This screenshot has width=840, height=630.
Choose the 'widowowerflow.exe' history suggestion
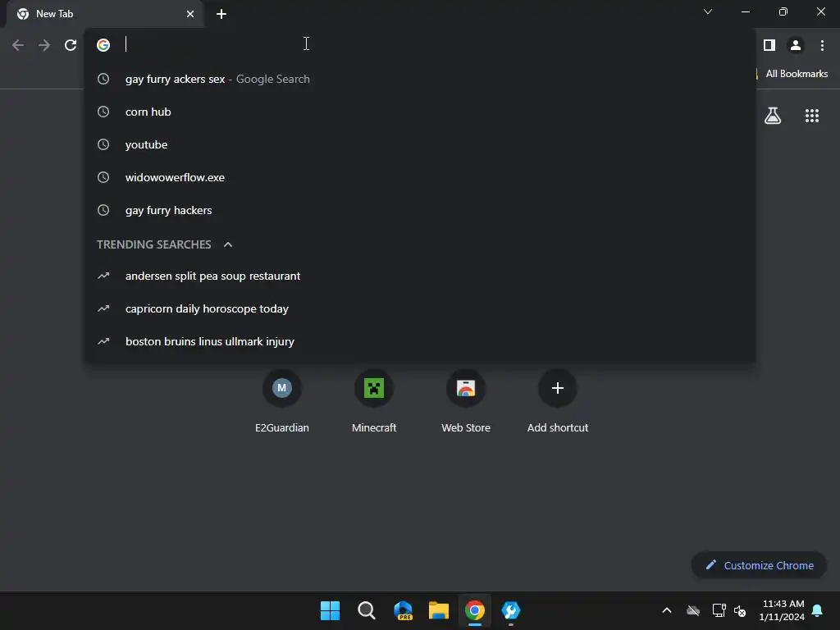pos(420,177)
